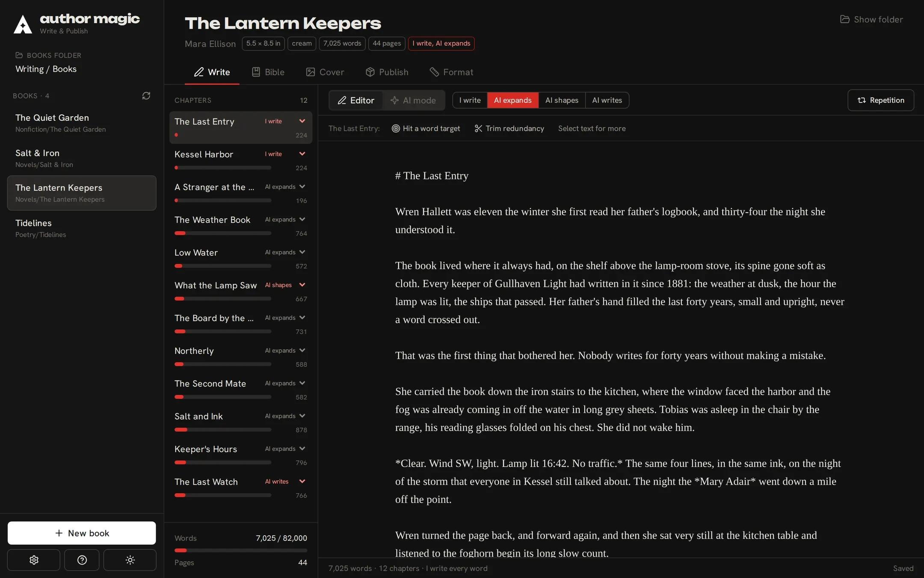This screenshot has height=578, width=924.
Task: Open the Publish tab
Action: tap(387, 72)
